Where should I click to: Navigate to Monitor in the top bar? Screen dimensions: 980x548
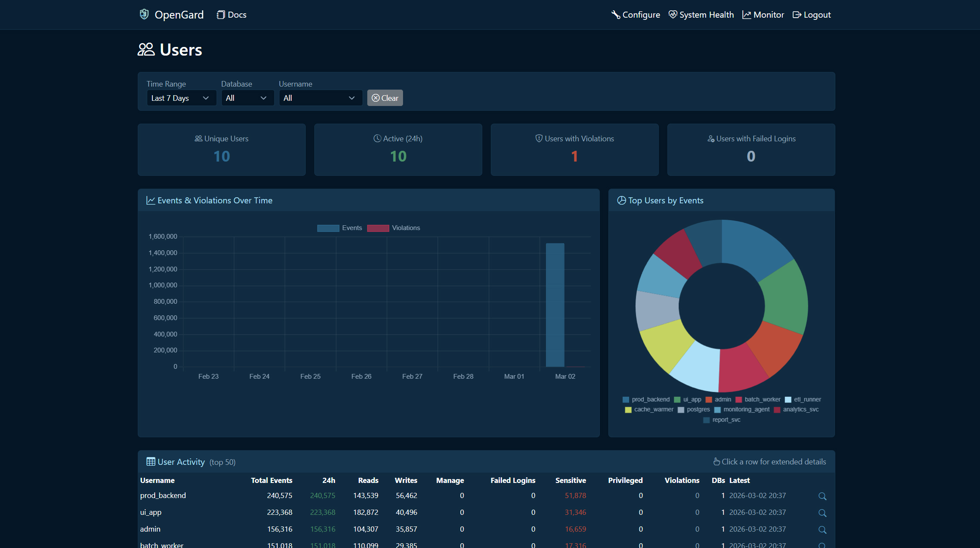tap(763, 14)
